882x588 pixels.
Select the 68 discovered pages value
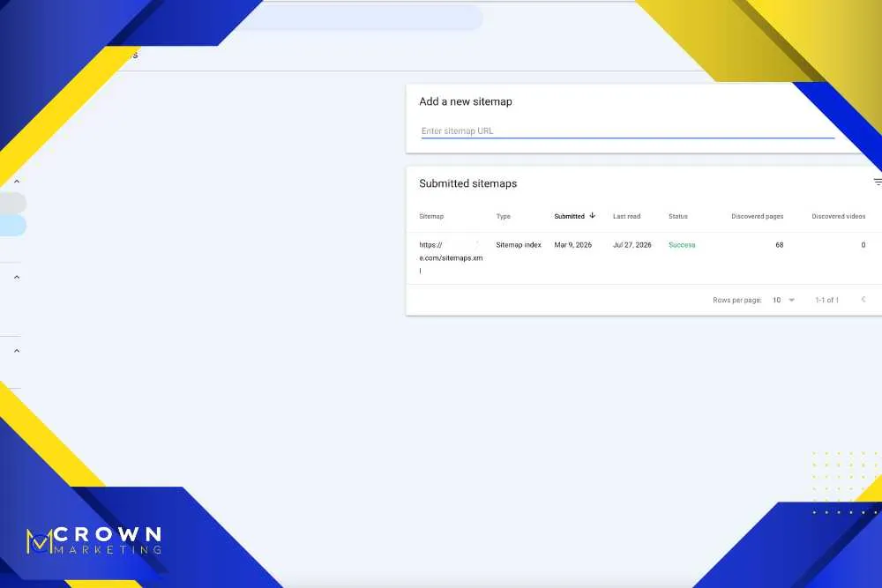coord(779,245)
